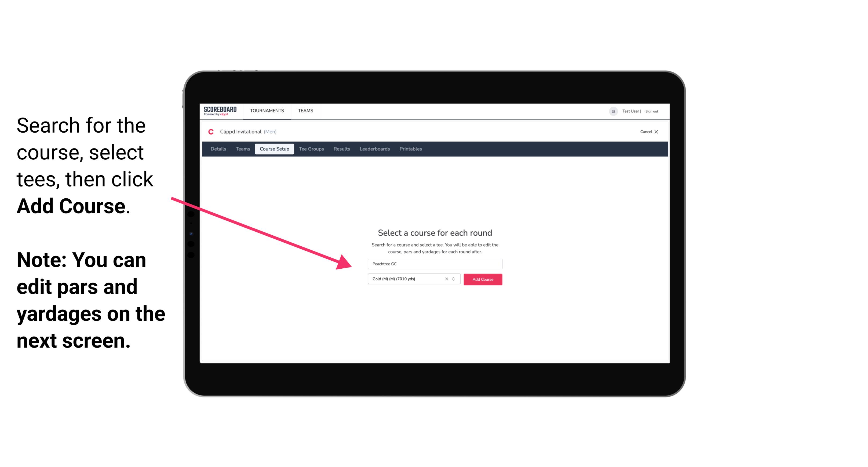This screenshot has height=467, width=868.
Task: Navigate to the Printables tab
Action: coord(411,149)
